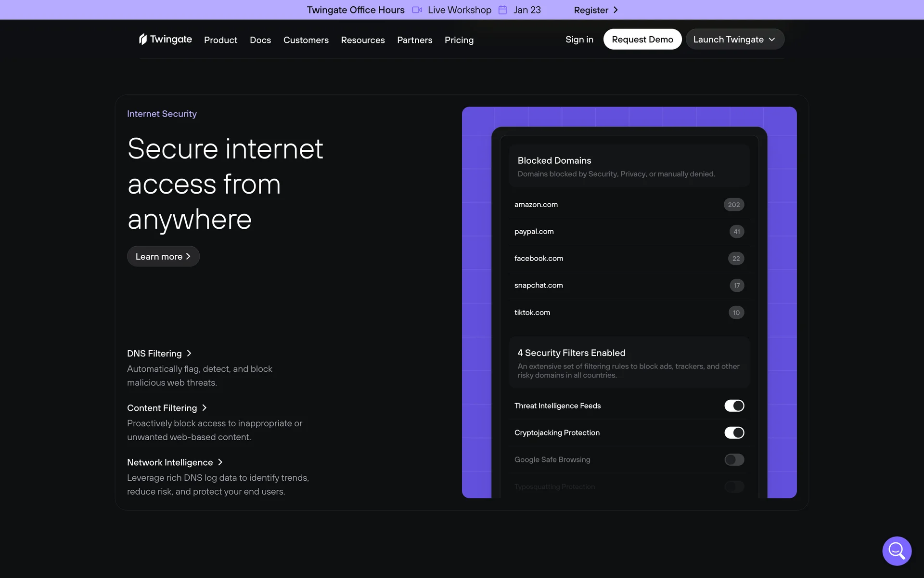Click the Twingate logo icon
The height and width of the screenshot is (578, 924).
point(143,39)
